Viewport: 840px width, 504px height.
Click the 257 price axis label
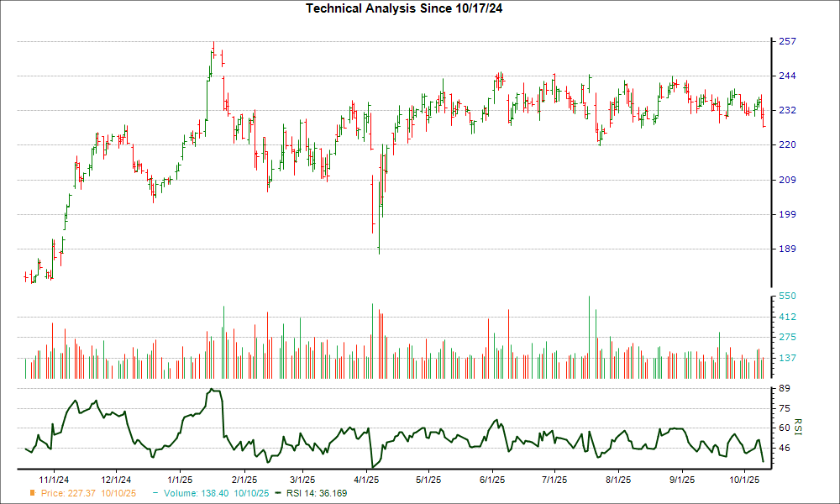[x=785, y=41]
